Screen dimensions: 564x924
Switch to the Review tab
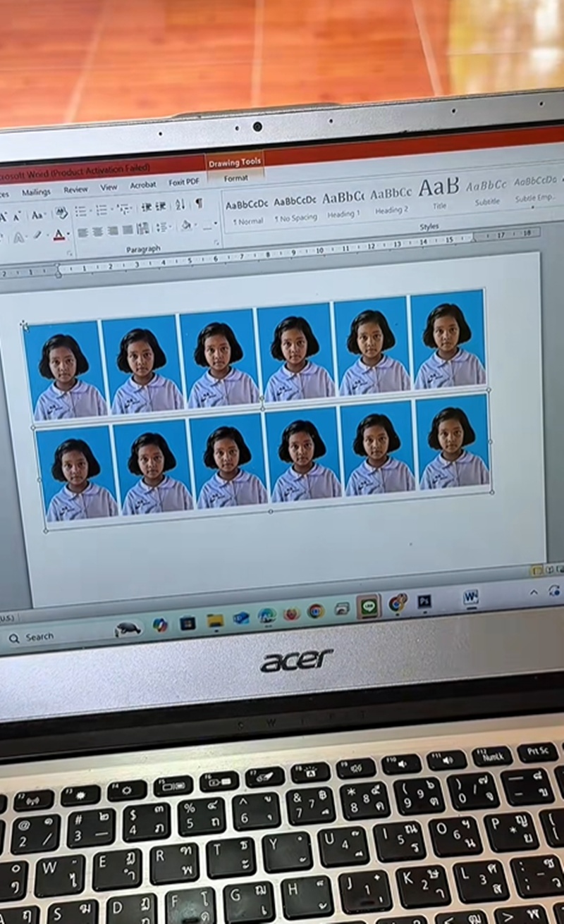tap(75, 189)
